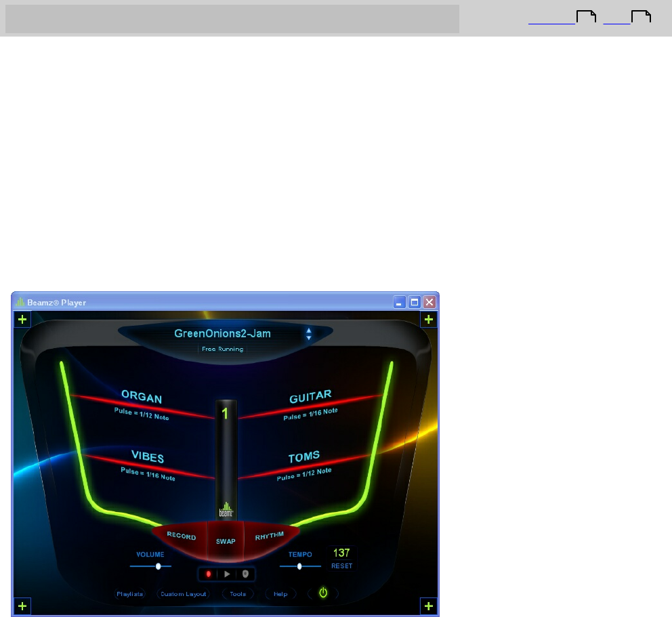
Task: Click the 137 tempo value
Action: (x=341, y=553)
